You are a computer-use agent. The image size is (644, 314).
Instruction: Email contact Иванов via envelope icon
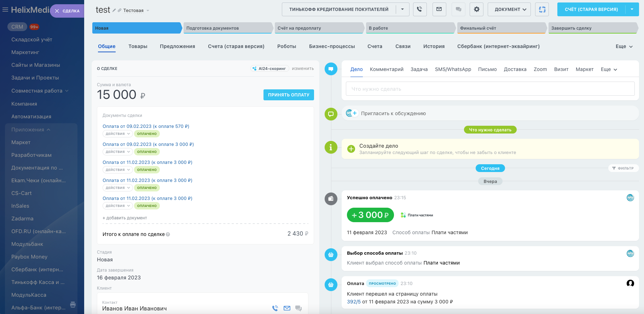point(287,308)
